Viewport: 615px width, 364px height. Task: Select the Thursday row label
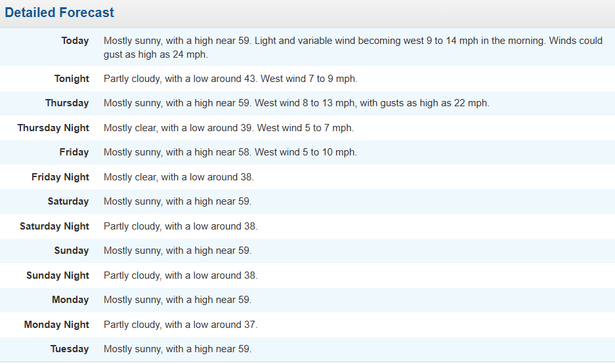(67, 103)
